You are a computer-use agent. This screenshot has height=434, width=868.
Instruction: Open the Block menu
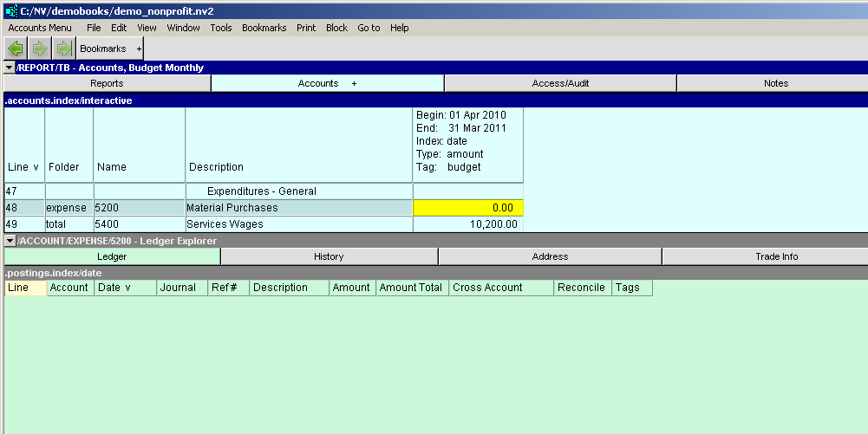[336, 28]
